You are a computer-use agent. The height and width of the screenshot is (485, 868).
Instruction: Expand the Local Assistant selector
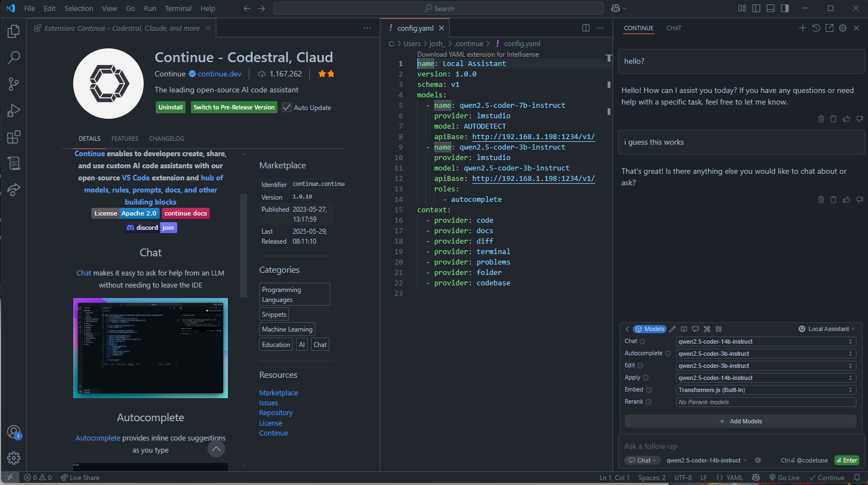(x=827, y=329)
